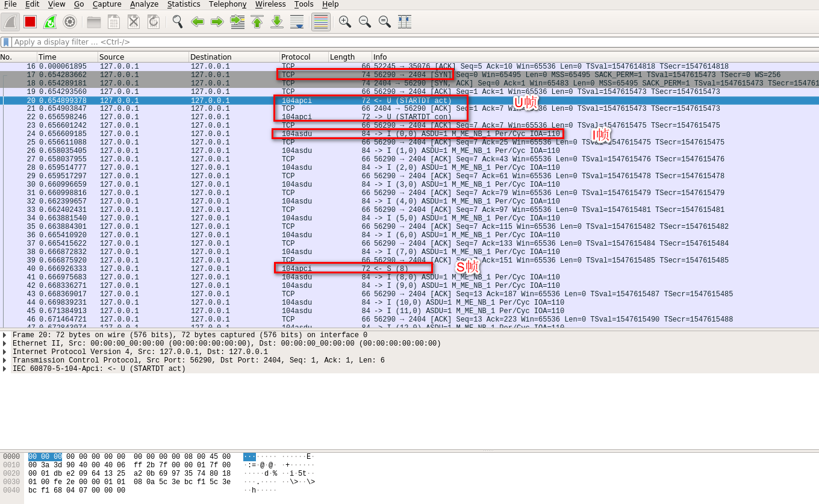Viewport: 819px width, 504px height.
Task: Click the Find packet magnifier icon
Action: pos(177,22)
